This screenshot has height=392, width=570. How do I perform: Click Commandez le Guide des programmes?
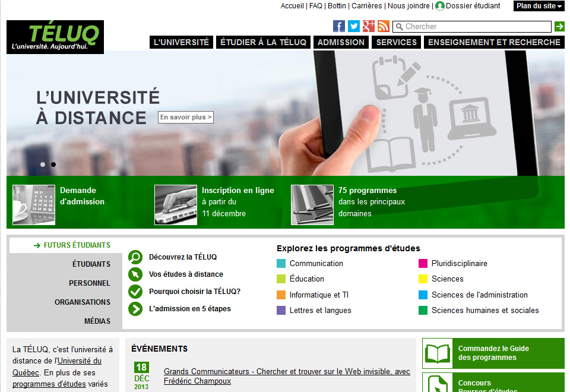[x=493, y=353]
